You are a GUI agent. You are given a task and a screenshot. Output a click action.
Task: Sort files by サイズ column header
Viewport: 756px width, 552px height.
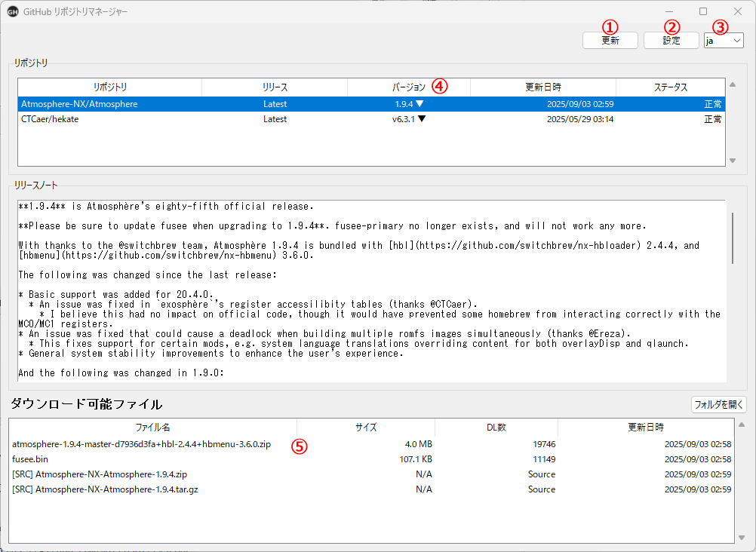(366, 427)
